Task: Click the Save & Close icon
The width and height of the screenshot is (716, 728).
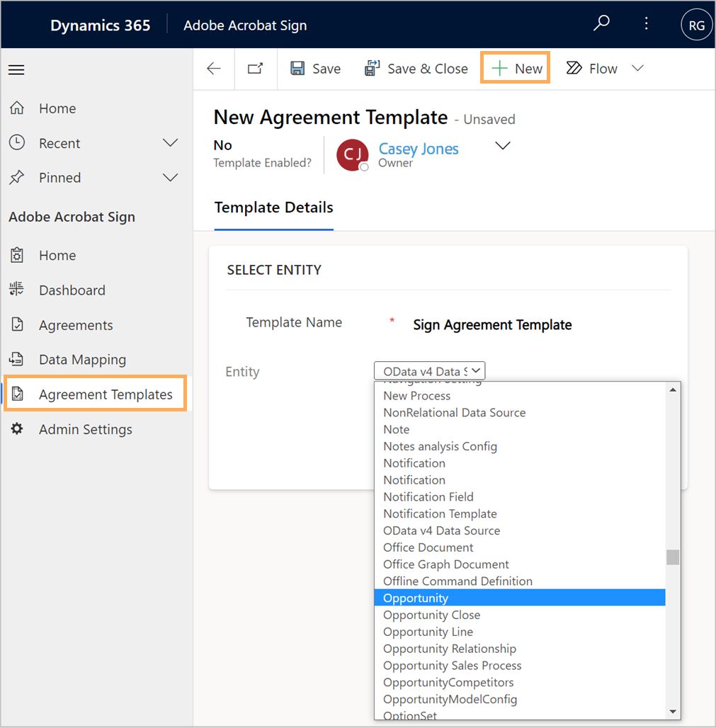Action: tap(372, 68)
